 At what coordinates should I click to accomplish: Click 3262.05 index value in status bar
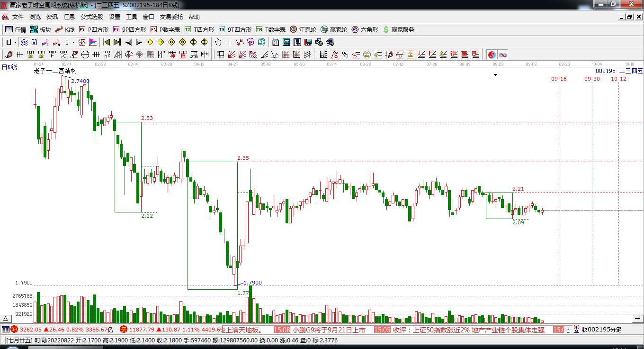tap(31, 330)
